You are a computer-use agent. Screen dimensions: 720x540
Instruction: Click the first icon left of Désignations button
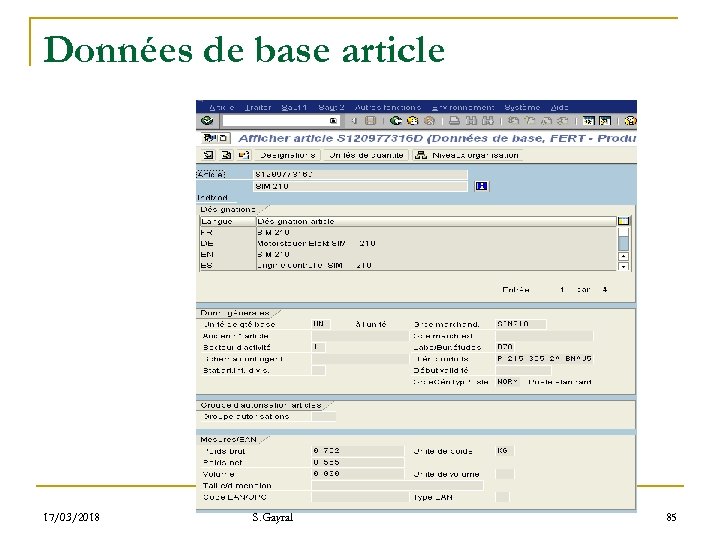[x=208, y=155]
